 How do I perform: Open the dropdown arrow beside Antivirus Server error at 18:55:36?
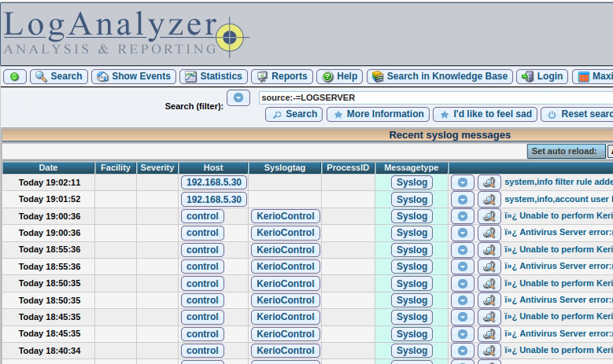(463, 267)
